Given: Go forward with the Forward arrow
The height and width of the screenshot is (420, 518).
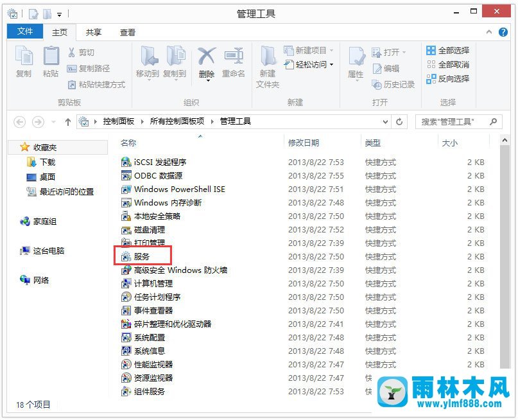Looking at the screenshot, I should [38, 122].
